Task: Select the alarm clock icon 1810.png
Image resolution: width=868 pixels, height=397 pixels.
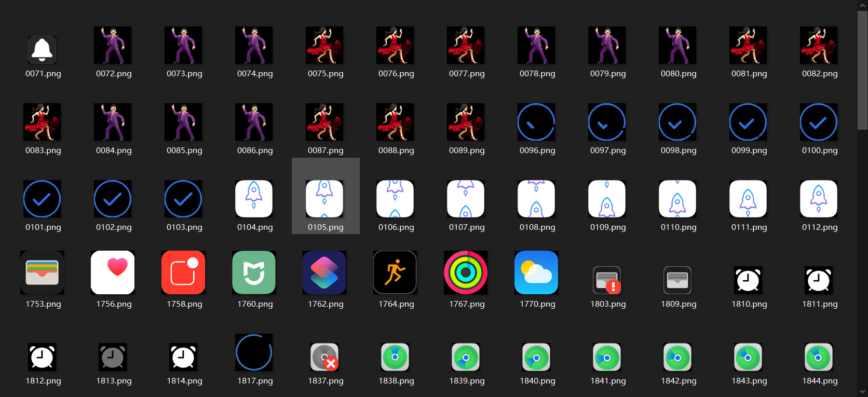Action: click(x=748, y=280)
